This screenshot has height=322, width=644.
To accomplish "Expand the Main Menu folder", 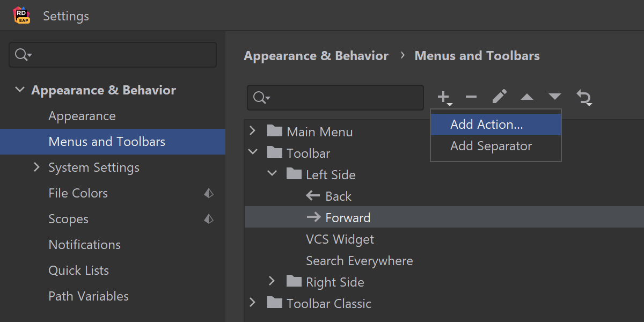I will [x=253, y=131].
